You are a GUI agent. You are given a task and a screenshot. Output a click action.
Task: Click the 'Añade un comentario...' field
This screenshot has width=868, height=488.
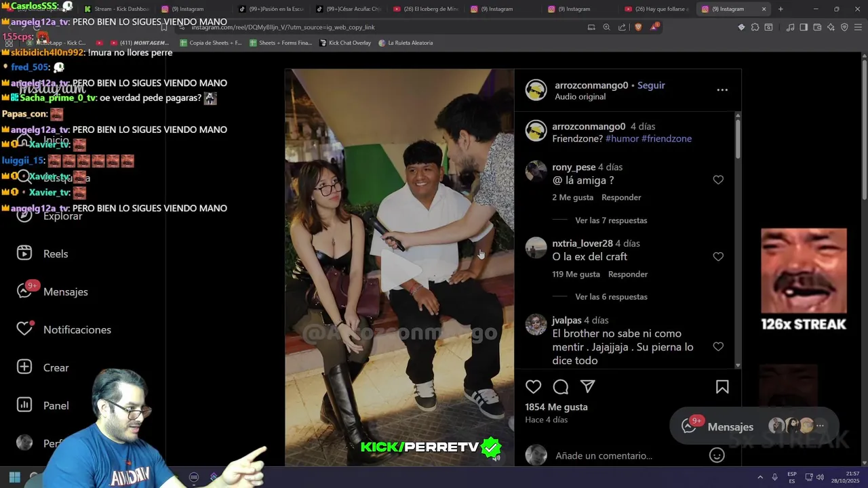pos(604,455)
